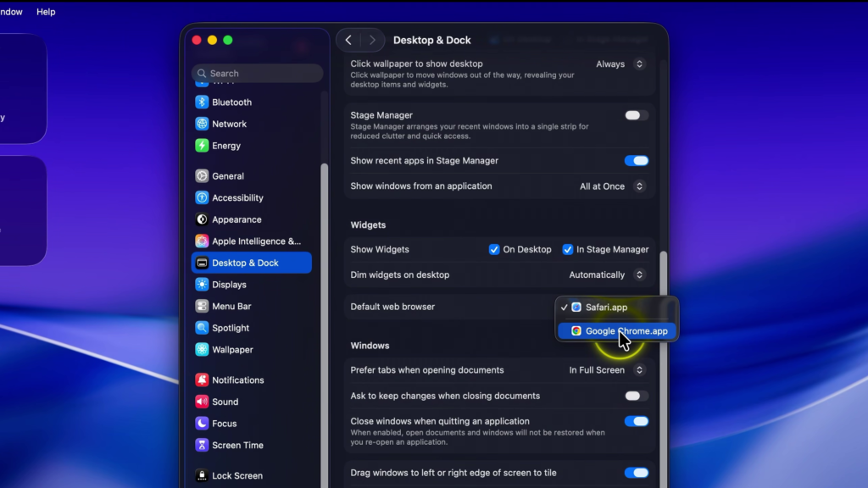
Task: Click the search magnifier icon
Action: [x=202, y=73]
